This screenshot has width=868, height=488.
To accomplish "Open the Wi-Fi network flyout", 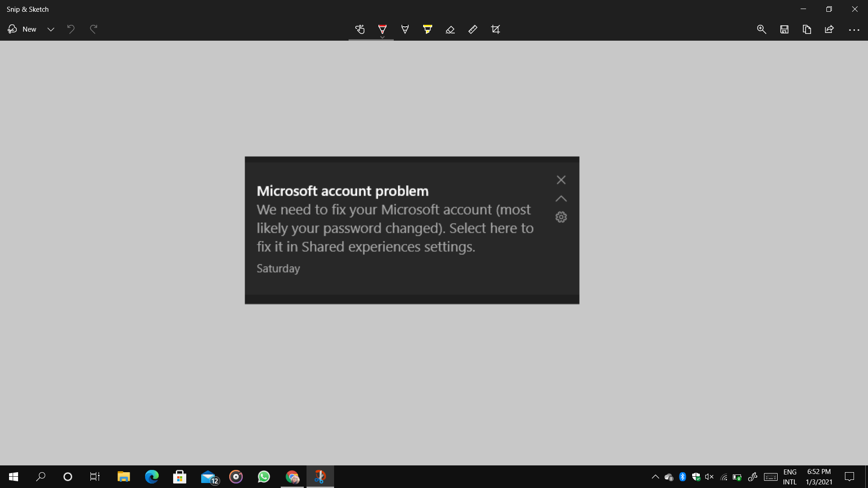I will pyautogui.click(x=723, y=477).
